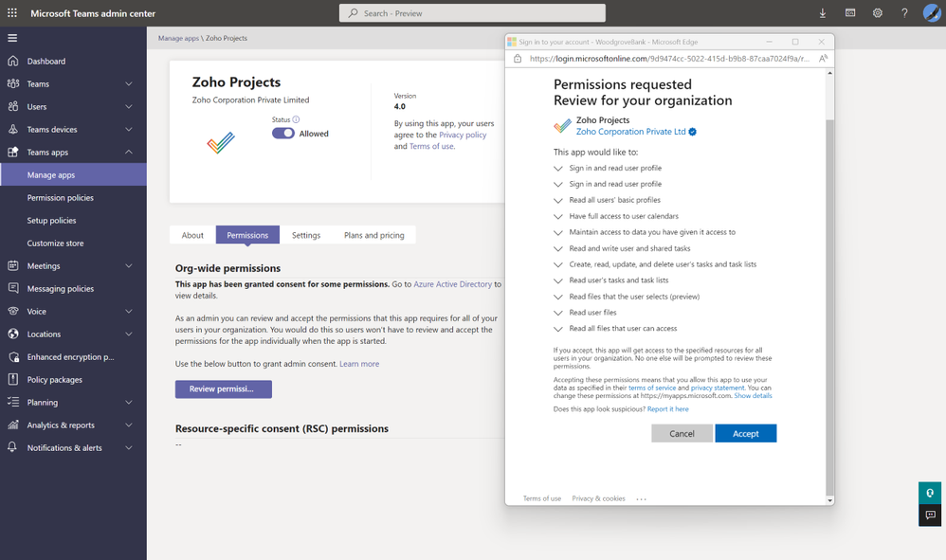Screen dimensions: 946x560
Task: Expand 'Read all files that user can access'
Action: [558, 329]
